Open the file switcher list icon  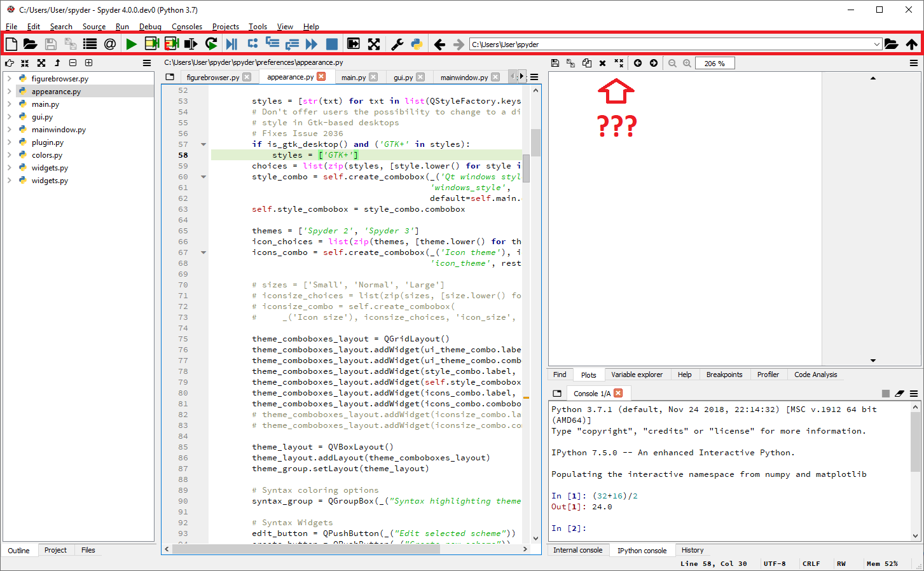click(90, 44)
